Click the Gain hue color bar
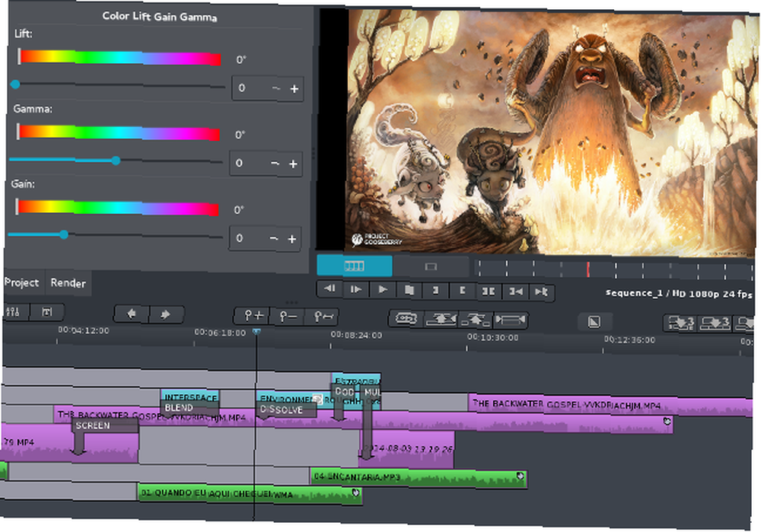Screen dimensions: 761x532 [x=117, y=208]
